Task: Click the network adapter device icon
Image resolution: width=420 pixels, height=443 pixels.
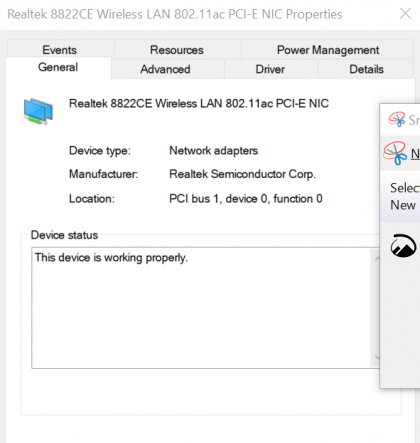Action: tap(38, 111)
